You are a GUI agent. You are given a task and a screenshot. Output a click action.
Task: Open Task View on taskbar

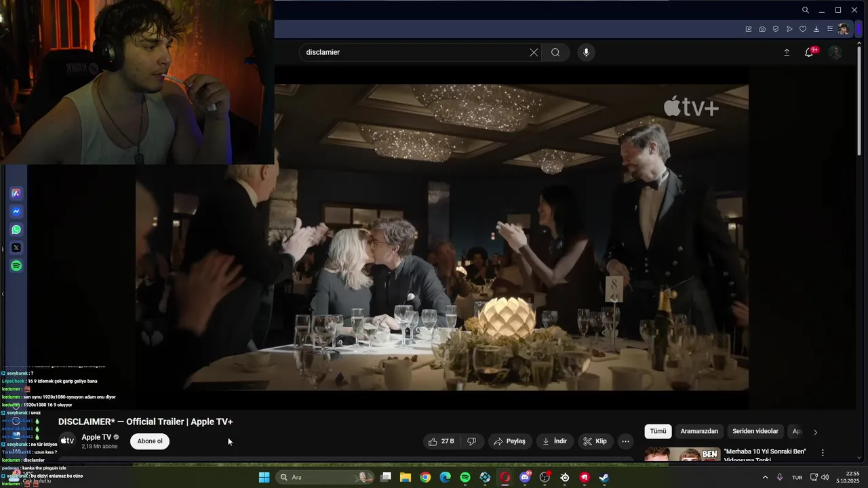pos(386,477)
